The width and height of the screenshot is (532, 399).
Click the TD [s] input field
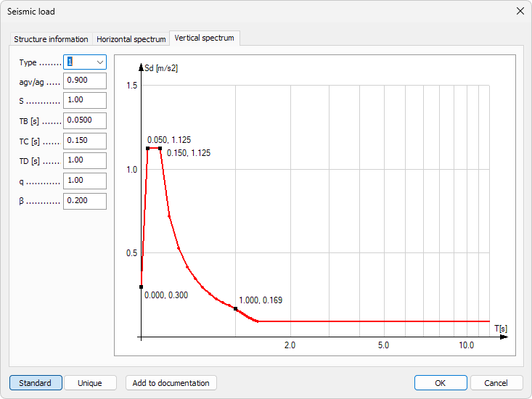point(85,160)
